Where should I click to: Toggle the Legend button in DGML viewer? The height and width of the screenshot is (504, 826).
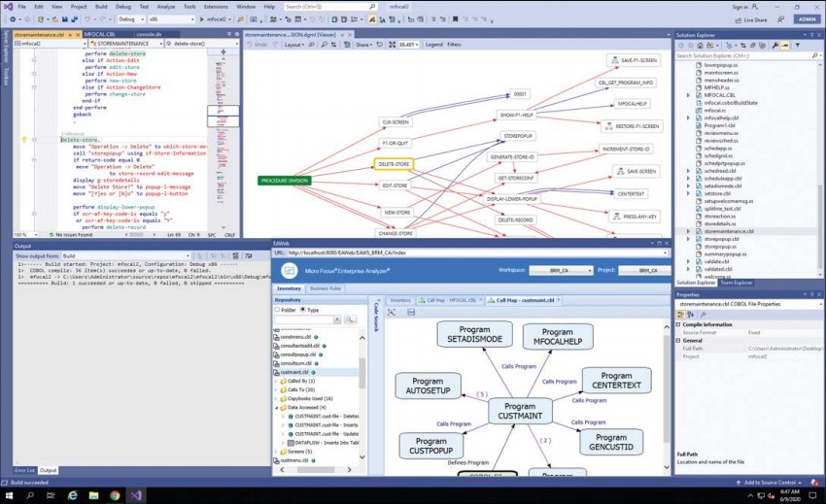(434, 45)
